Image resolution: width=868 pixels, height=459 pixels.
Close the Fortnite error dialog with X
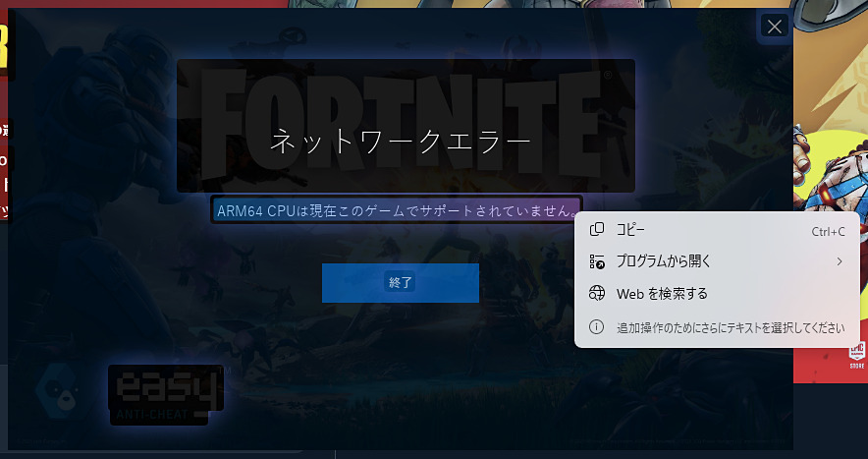775,27
